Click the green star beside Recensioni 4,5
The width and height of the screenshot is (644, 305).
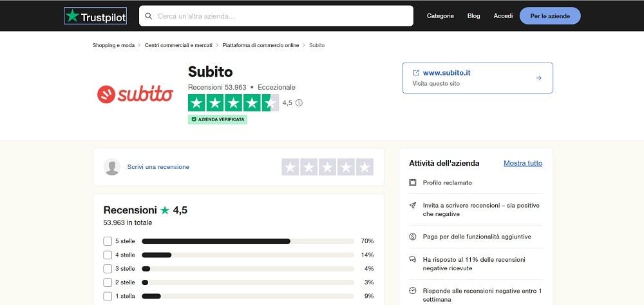coord(165,210)
